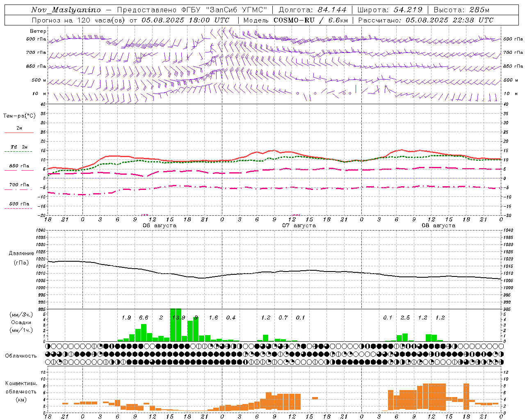Click the (гПа) pressure unit label

(x=21, y=262)
